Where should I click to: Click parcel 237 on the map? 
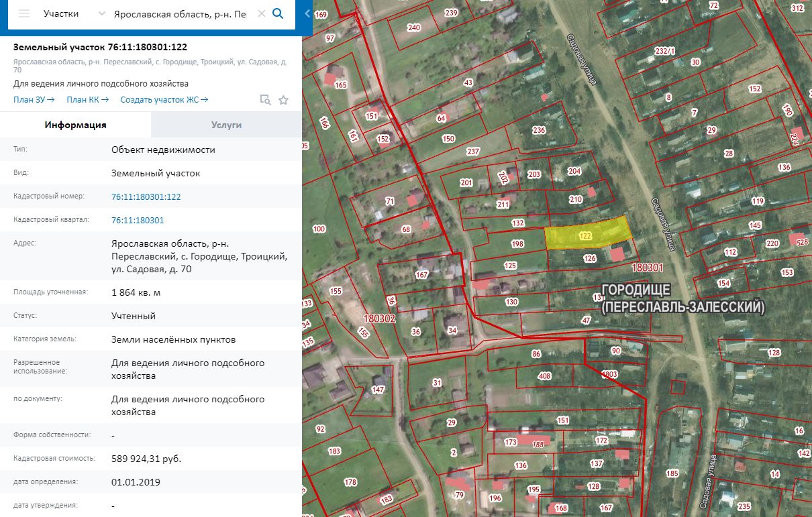tap(473, 152)
